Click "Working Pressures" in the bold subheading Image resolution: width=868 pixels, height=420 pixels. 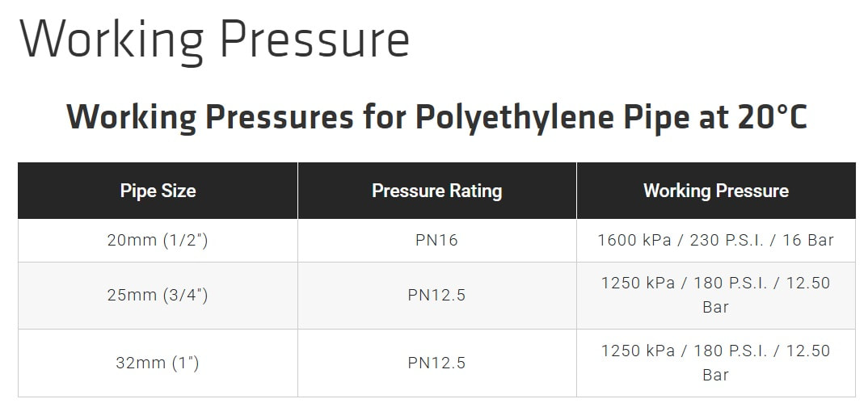click(210, 118)
